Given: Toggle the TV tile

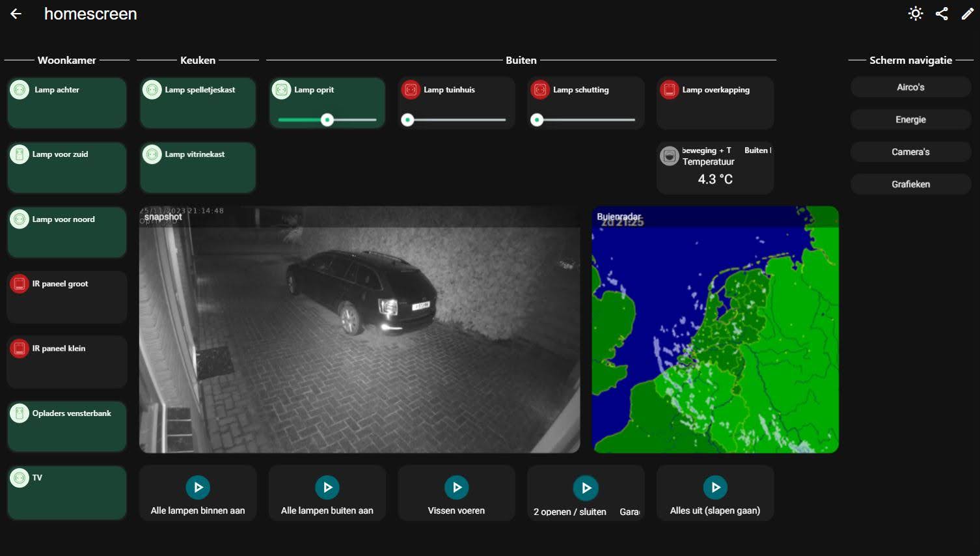Looking at the screenshot, I should pos(67,492).
